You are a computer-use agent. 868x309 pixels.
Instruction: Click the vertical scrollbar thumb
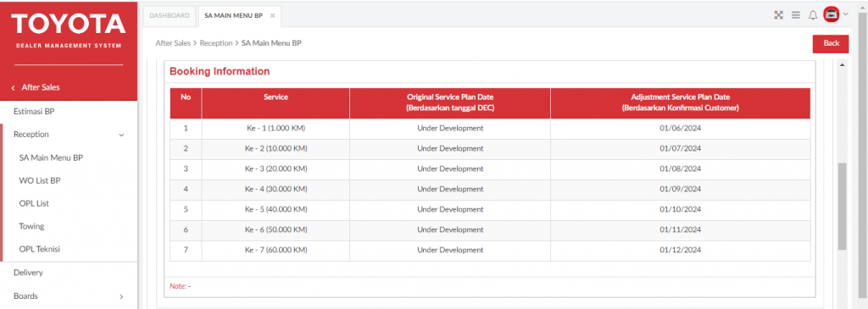[x=842, y=207]
